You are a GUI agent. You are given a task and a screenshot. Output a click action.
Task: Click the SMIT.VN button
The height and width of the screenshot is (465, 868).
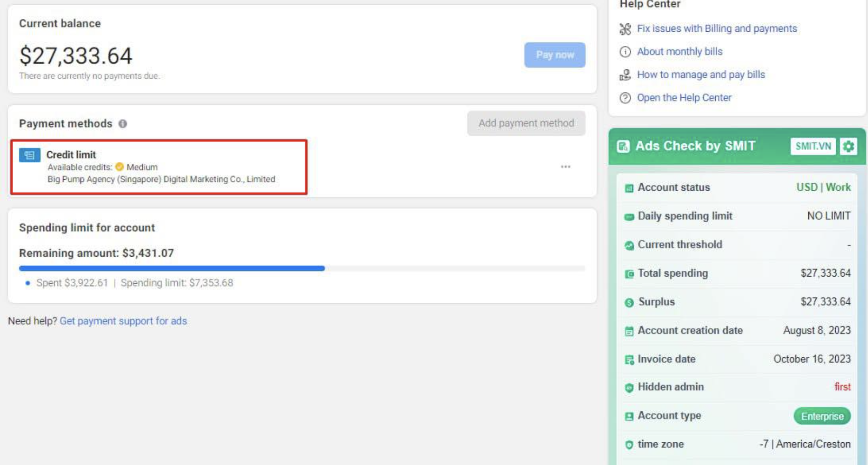click(x=813, y=146)
